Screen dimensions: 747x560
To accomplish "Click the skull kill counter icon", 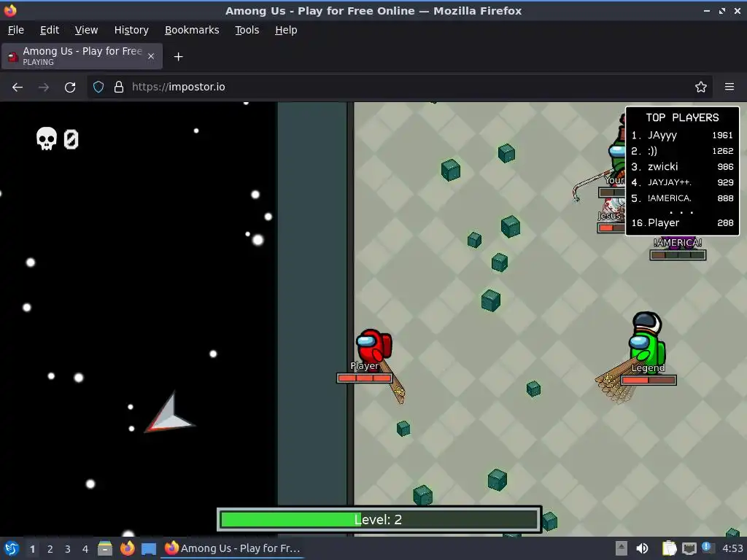I will click(x=46, y=139).
